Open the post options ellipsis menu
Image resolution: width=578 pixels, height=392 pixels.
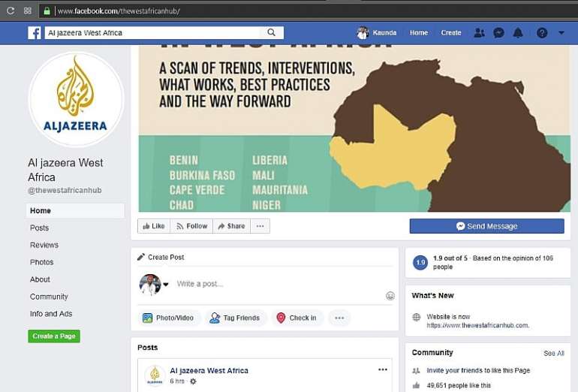(383, 369)
